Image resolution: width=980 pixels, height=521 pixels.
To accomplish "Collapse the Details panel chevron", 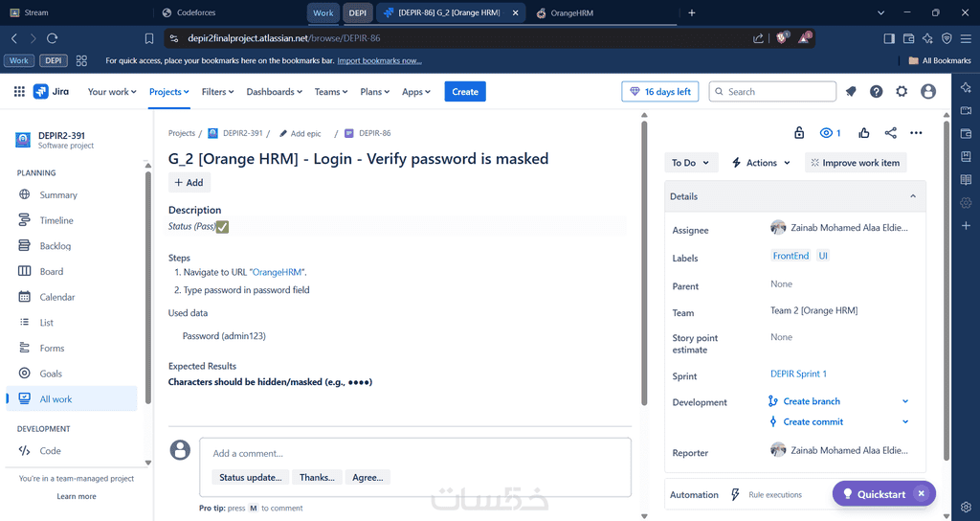I will [x=912, y=196].
